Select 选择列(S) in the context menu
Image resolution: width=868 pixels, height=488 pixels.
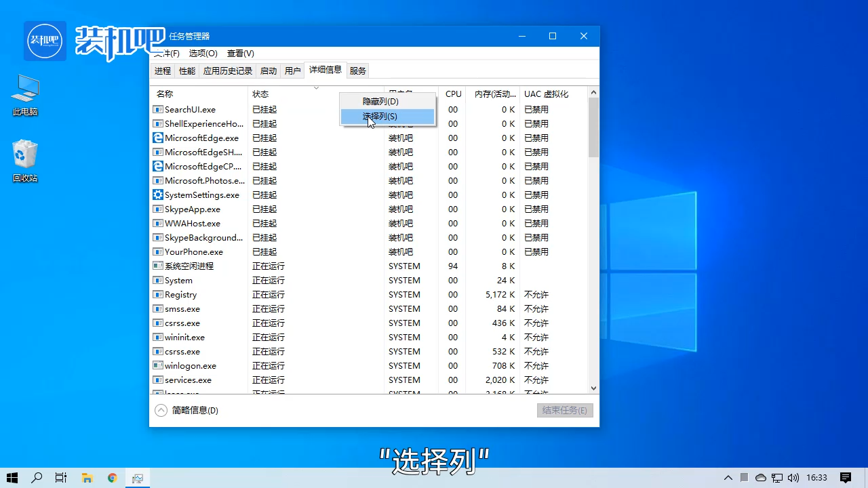[x=379, y=116]
